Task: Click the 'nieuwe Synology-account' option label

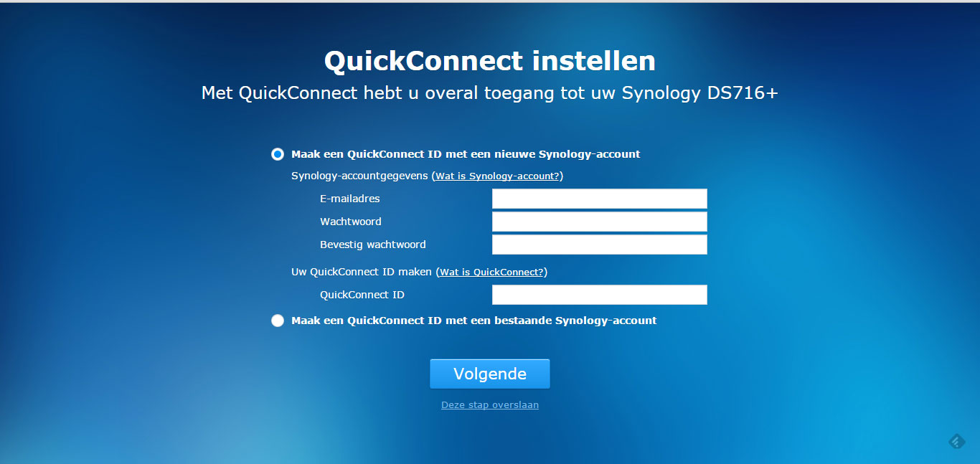Action: 466,154
